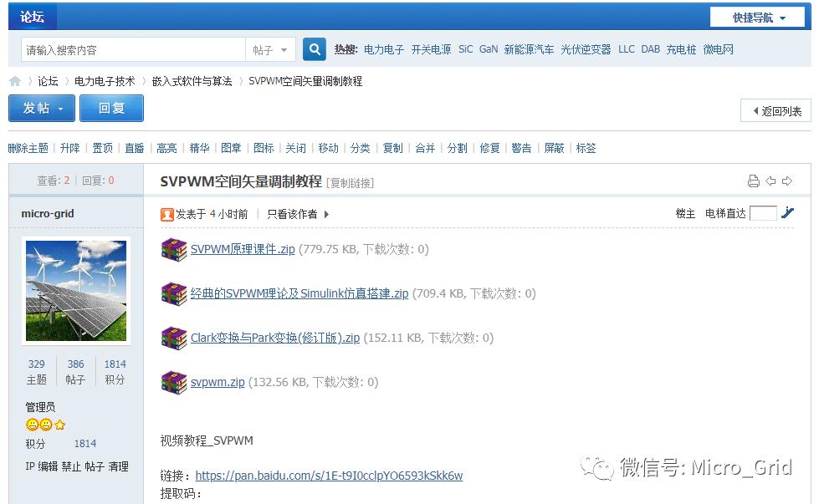Toggle thread sticky with 置顶
Image resolution: width=819 pixels, height=504 pixels.
click(x=102, y=147)
